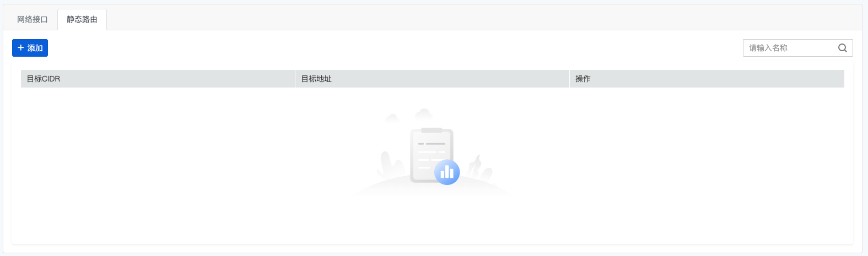Click divider between 目标CIDR and 目标地址 headers

click(x=295, y=79)
